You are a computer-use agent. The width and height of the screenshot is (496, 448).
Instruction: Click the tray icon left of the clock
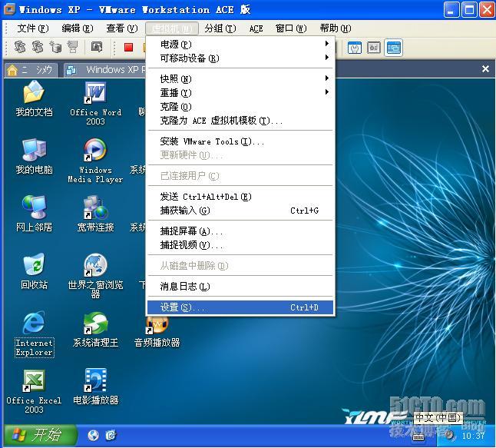[x=448, y=436]
